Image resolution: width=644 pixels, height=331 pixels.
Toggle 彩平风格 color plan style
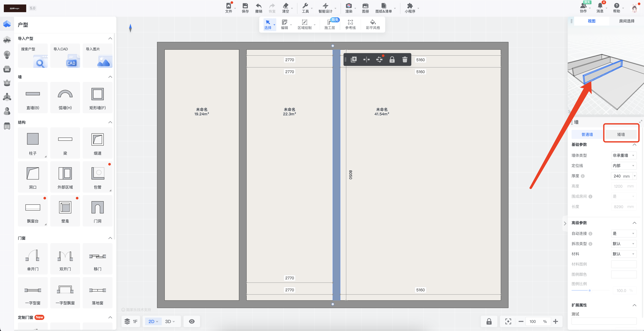pos(373,25)
